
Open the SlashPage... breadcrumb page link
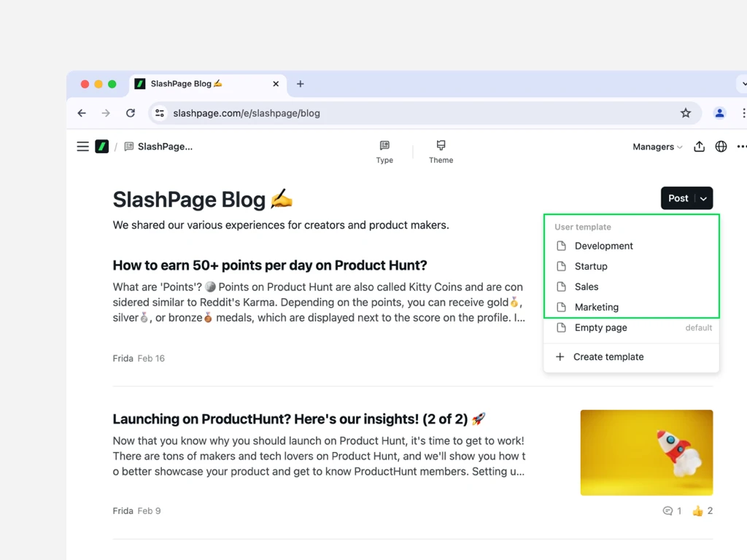(x=158, y=147)
